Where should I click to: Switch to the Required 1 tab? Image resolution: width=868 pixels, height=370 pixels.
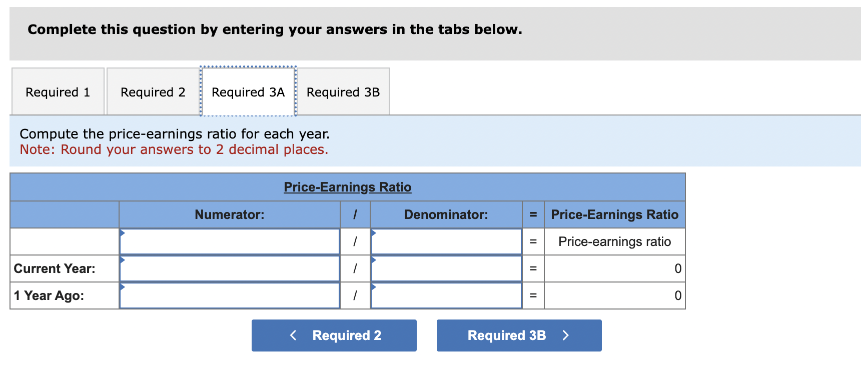[x=58, y=92]
